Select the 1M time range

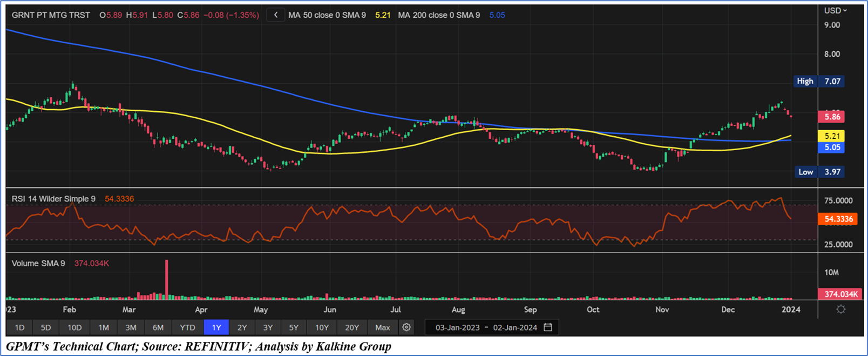(x=104, y=327)
